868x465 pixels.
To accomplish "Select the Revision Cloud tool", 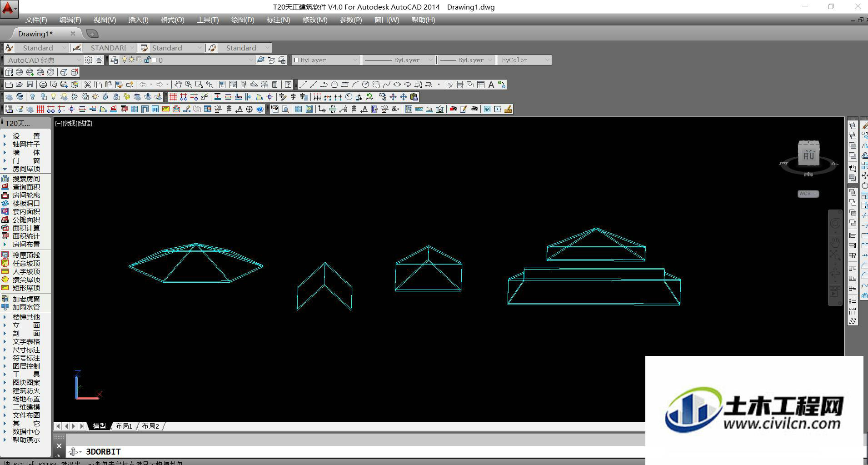I will tap(376, 85).
